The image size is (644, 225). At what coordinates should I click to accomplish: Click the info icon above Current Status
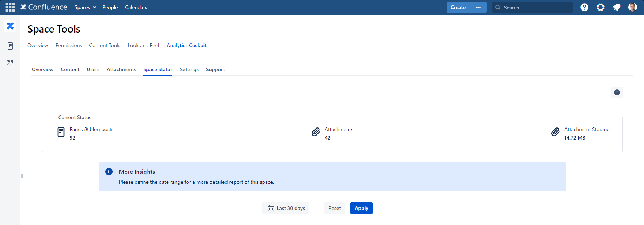pos(617,92)
